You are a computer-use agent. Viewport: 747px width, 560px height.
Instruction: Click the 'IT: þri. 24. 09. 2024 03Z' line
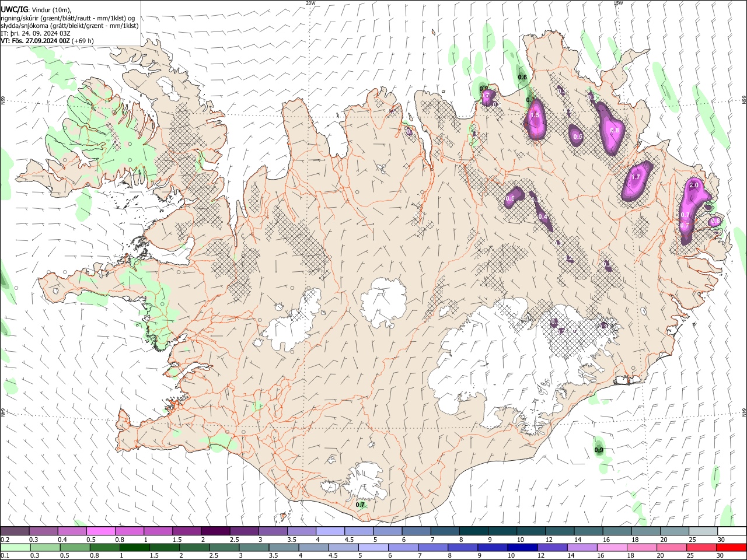[x=36, y=33]
